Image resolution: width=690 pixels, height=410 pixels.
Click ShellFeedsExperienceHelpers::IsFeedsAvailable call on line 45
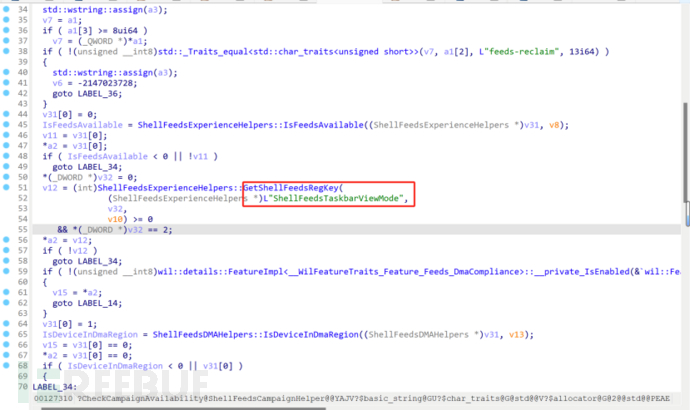coord(251,125)
